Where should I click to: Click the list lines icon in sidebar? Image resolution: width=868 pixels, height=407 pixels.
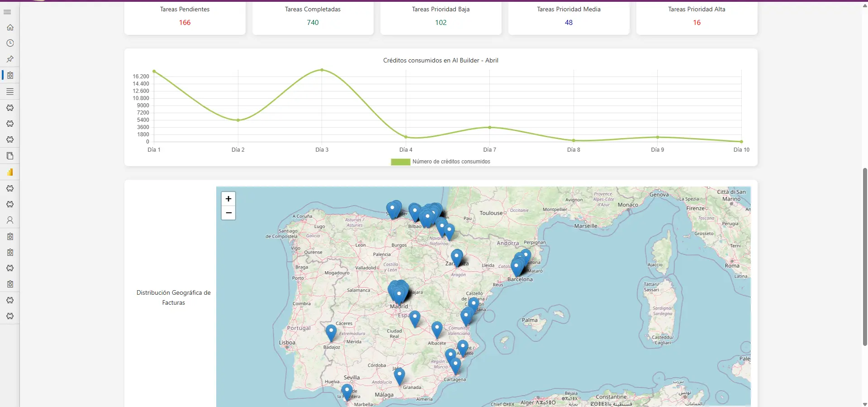coord(10,91)
